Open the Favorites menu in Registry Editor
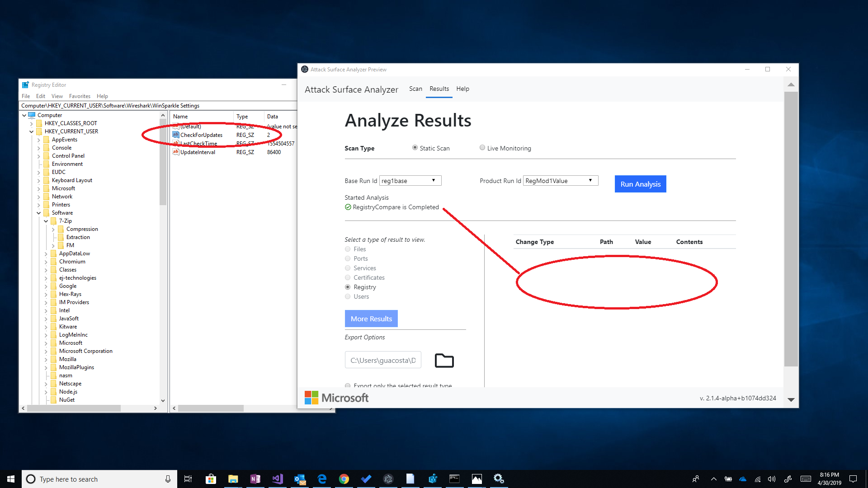 [80, 96]
